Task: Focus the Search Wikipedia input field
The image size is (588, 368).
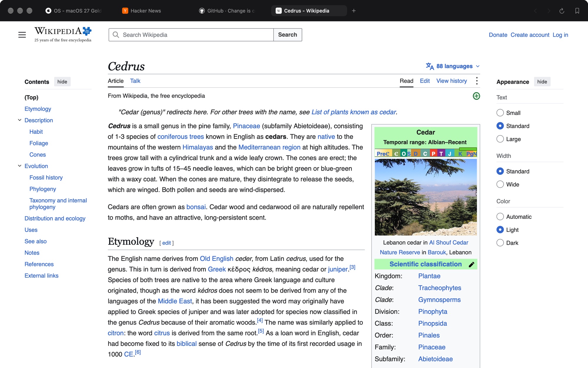Action: coord(191,35)
